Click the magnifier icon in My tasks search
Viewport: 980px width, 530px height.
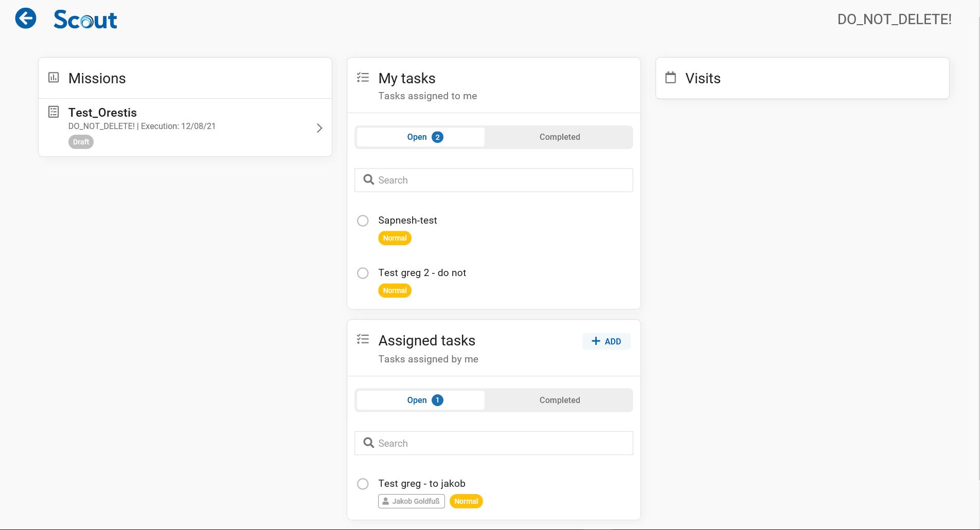point(368,180)
